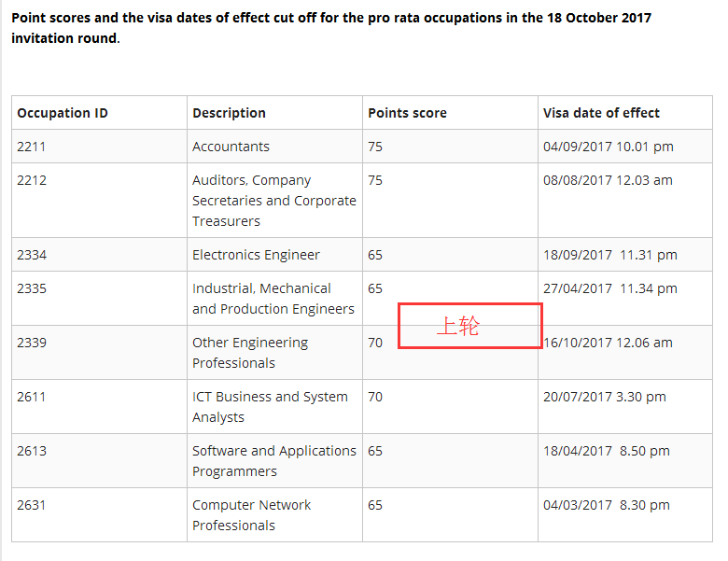Open occupation ID 2335 link
This screenshot has width=728, height=561.
tap(30, 288)
